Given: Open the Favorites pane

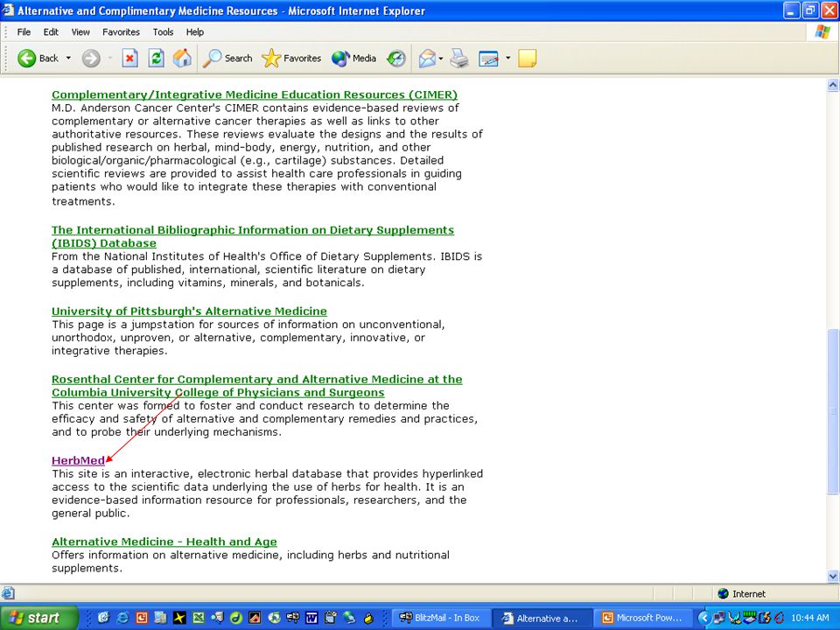Looking at the screenshot, I should (290, 58).
